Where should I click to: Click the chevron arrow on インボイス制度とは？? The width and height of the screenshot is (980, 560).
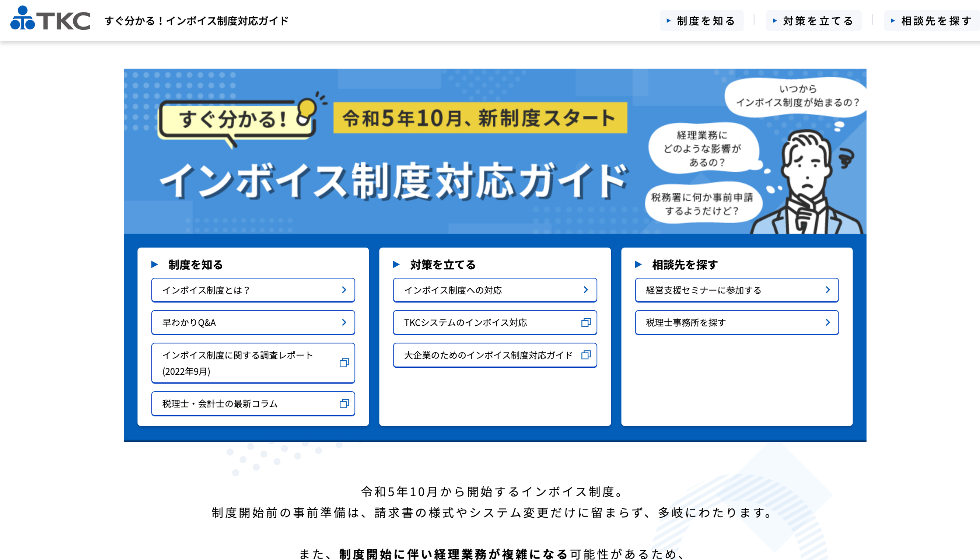344,290
